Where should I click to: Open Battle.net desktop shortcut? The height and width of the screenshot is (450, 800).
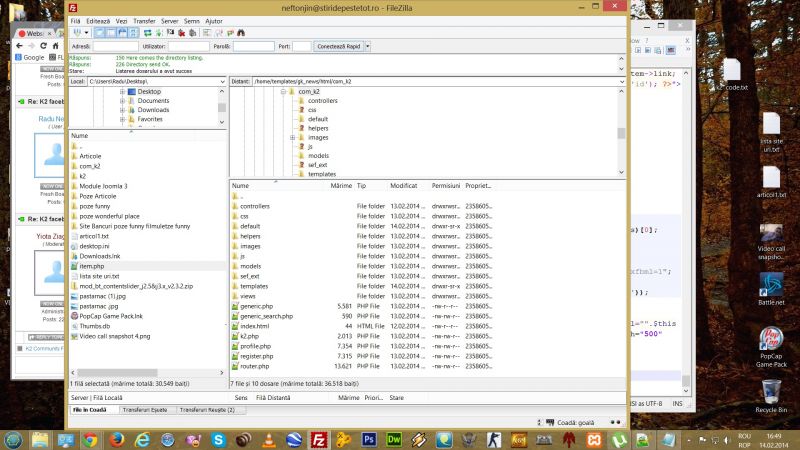click(771, 289)
